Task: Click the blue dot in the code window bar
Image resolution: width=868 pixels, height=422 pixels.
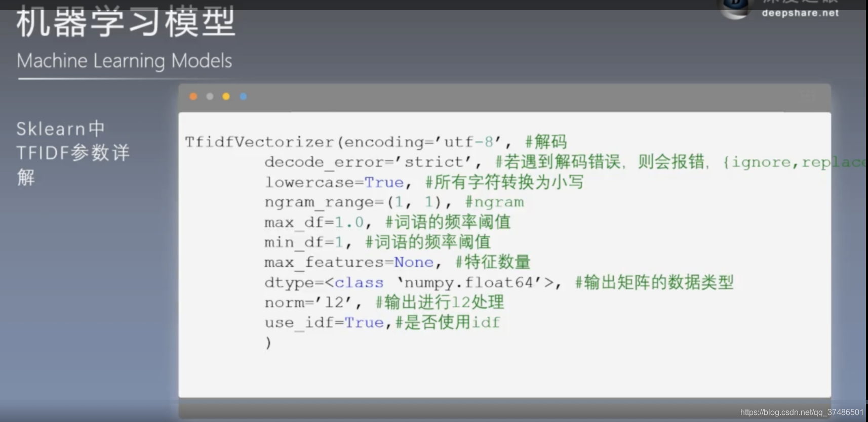Action: pyautogui.click(x=243, y=96)
